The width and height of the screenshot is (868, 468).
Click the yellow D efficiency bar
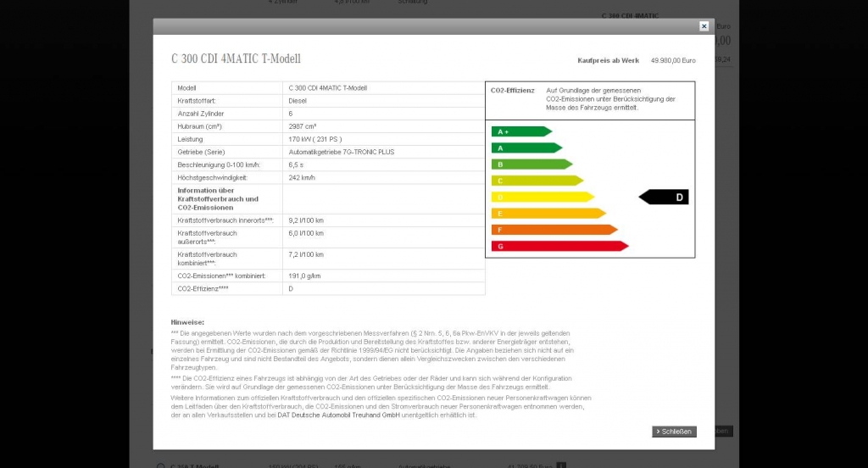point(542,198)
